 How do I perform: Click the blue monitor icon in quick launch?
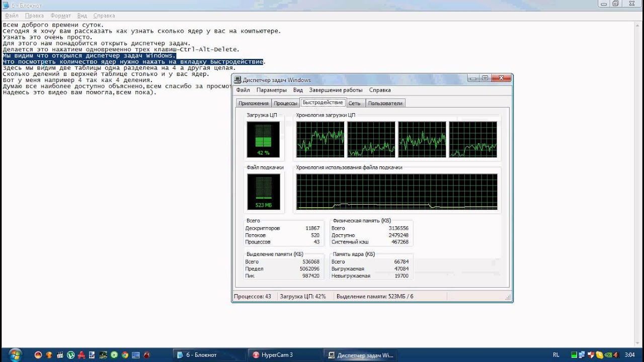coord(136,355)
